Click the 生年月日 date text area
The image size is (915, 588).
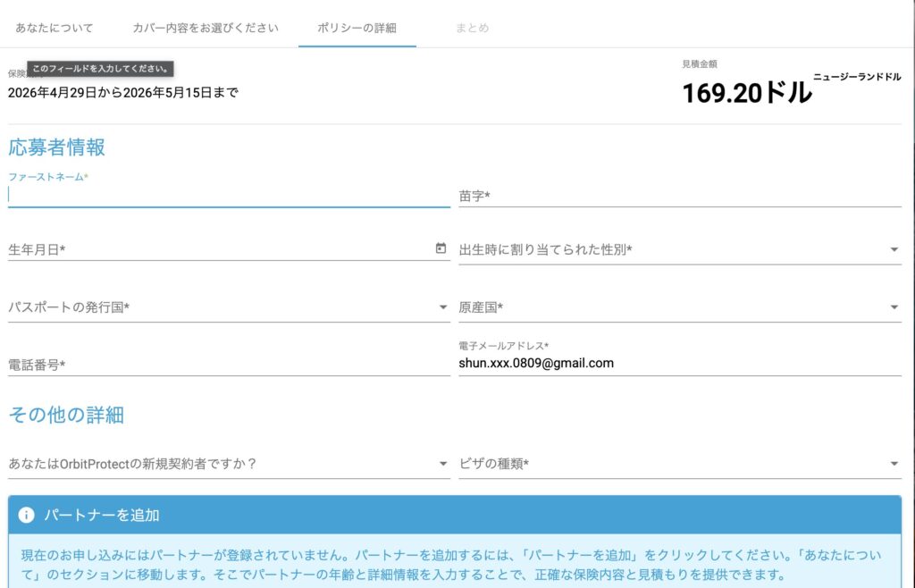coord(214,249)
